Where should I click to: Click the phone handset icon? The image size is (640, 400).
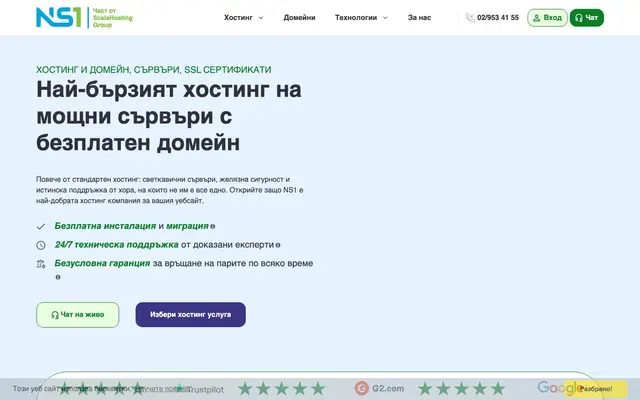click(470, 18)
